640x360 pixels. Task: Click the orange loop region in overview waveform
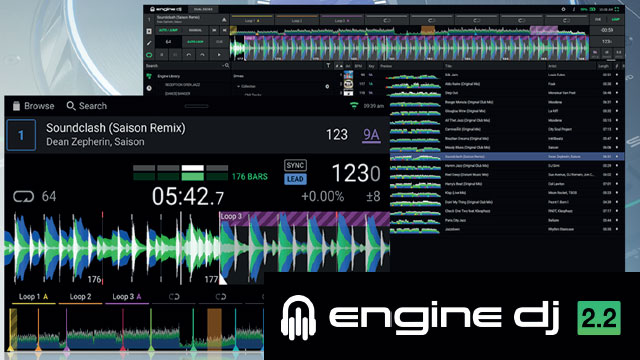pos(214,329)
